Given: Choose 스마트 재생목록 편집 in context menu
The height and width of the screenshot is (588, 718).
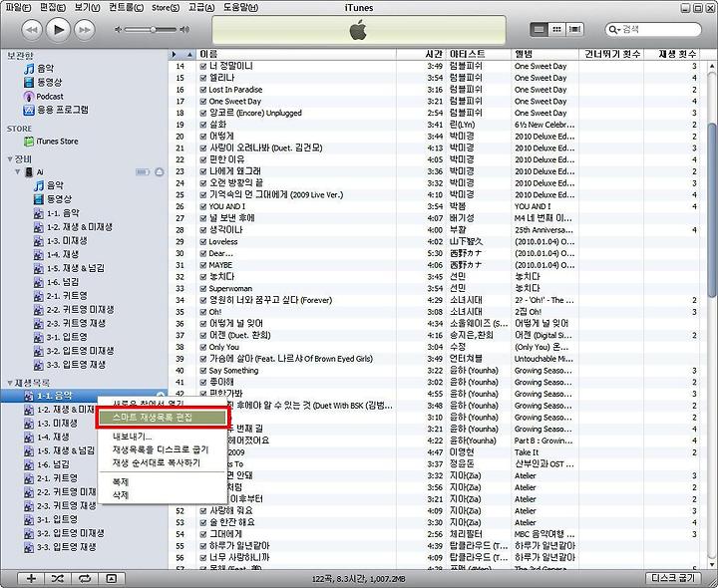Looking at the screenshot, I should point(163,418).
